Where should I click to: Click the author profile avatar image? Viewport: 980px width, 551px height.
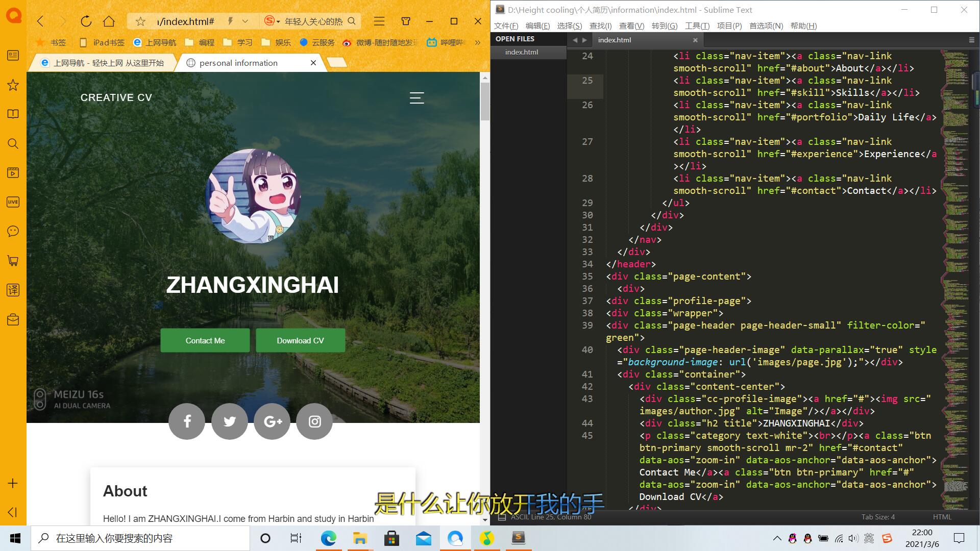pos(253,196)
